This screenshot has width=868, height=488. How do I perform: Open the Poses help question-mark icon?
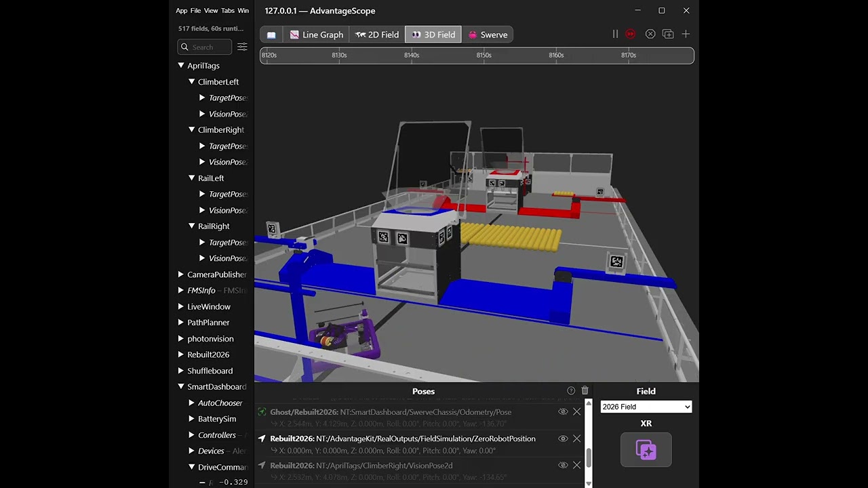(x=571, y=390)
